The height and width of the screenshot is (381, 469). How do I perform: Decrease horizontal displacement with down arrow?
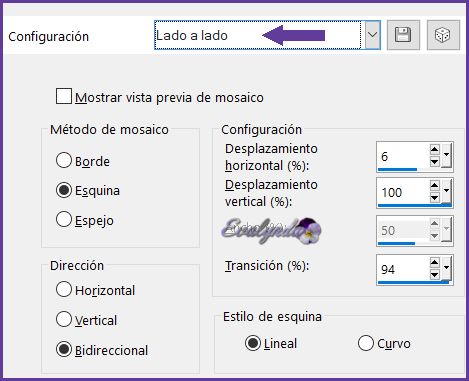[x=434, y=162]
